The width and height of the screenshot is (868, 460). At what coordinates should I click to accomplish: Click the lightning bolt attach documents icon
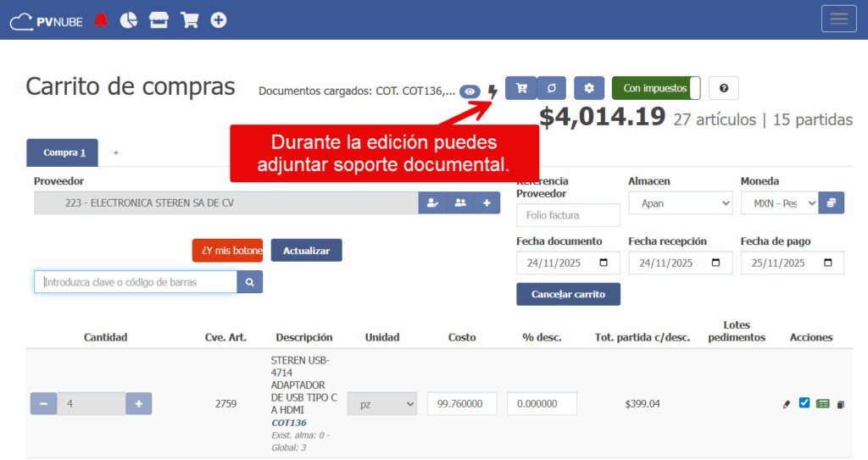[x=492, y=91]
